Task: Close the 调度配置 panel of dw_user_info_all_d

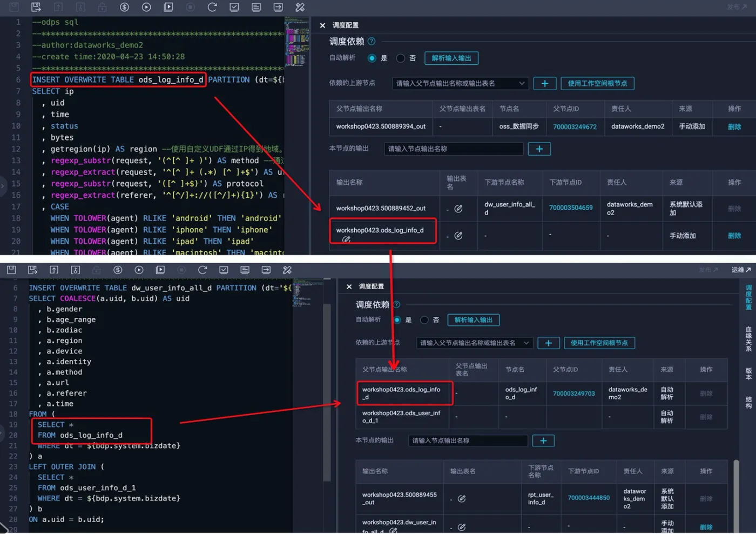Action: pos(349,286)
